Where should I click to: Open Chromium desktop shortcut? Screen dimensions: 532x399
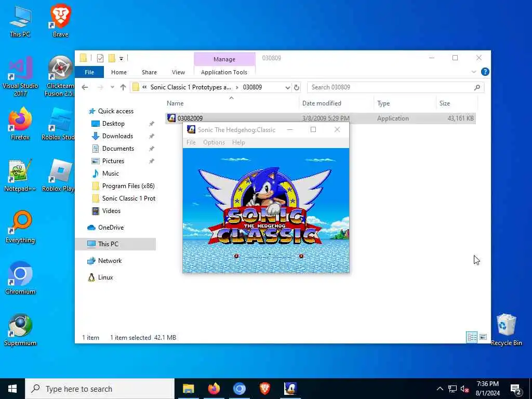(x=20, y=278)
